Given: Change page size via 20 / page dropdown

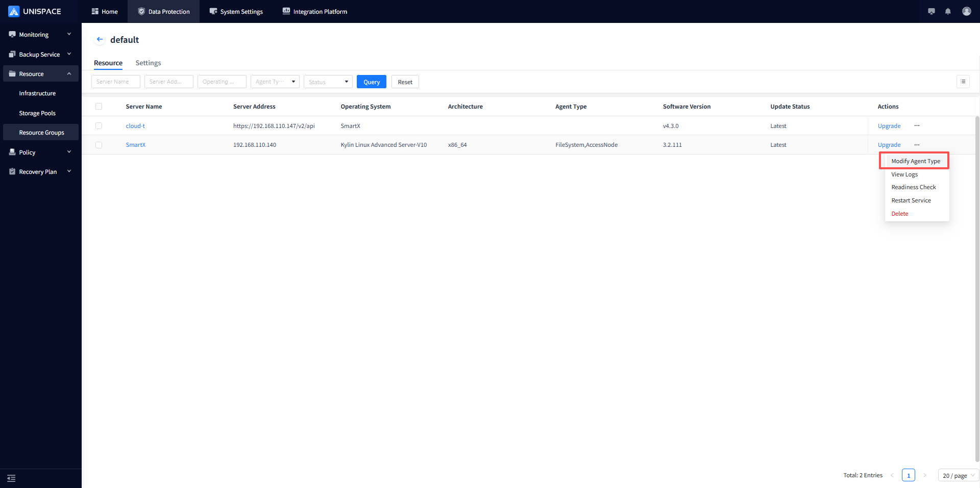Looking at the screenshot, I should click(x=958, y=475).
